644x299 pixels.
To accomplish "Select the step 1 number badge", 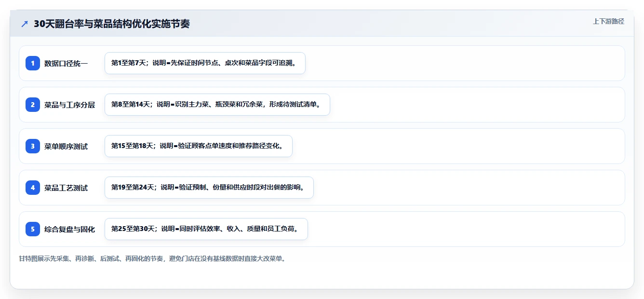I will [33, 63].
